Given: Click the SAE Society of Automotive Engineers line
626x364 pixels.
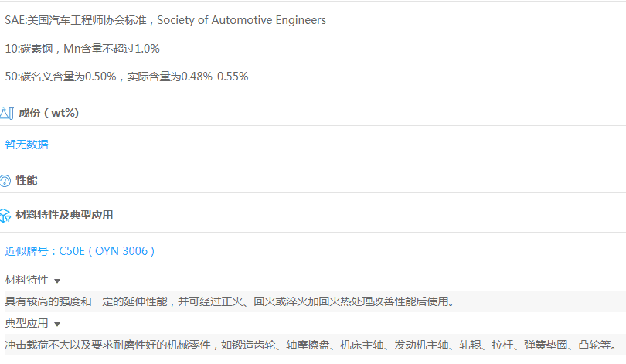Looking at the screenshot, I should coord(165,20).
